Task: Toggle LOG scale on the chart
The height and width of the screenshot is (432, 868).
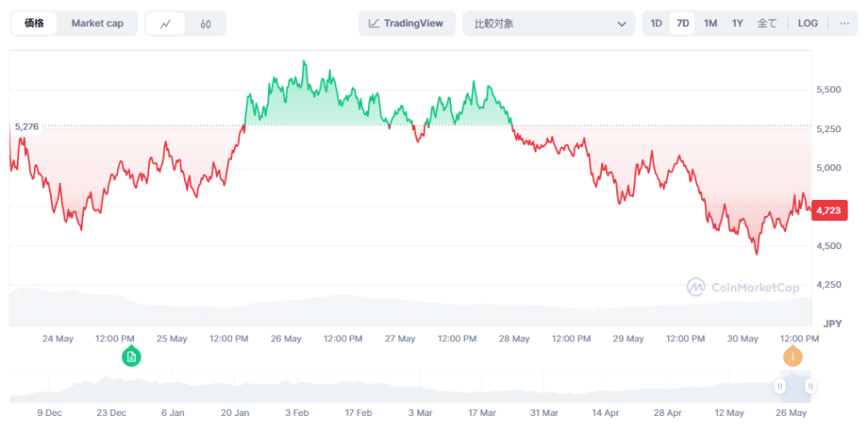Action: point(808,24)
